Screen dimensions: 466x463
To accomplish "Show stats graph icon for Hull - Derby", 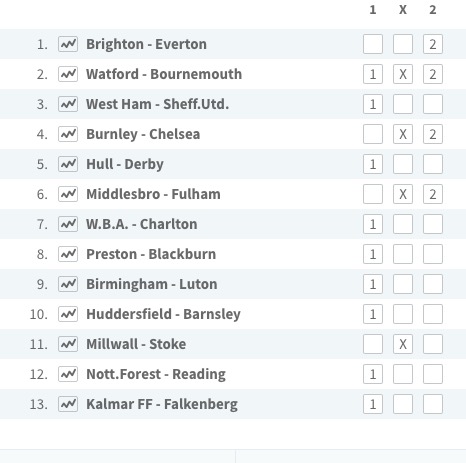I will point(68,164).
